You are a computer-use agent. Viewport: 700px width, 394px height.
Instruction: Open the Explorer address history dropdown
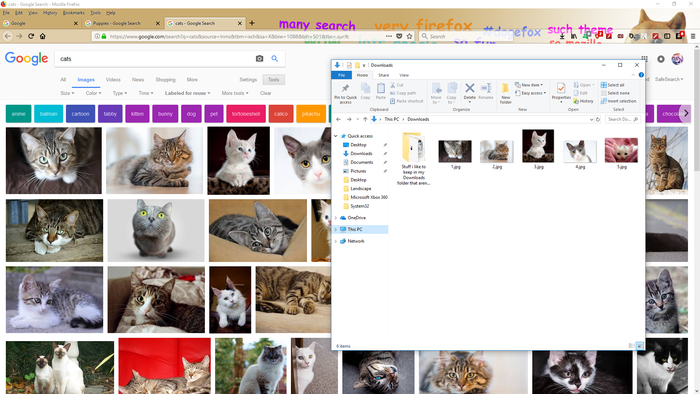click(x=591, y=119)
